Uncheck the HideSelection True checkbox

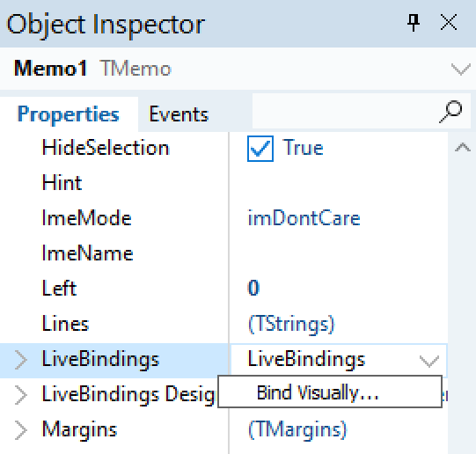click(x=260, y=149)
